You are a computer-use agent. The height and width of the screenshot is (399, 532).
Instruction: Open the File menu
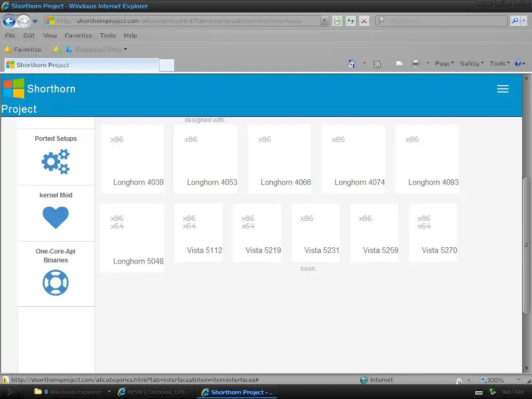(10, 35)
